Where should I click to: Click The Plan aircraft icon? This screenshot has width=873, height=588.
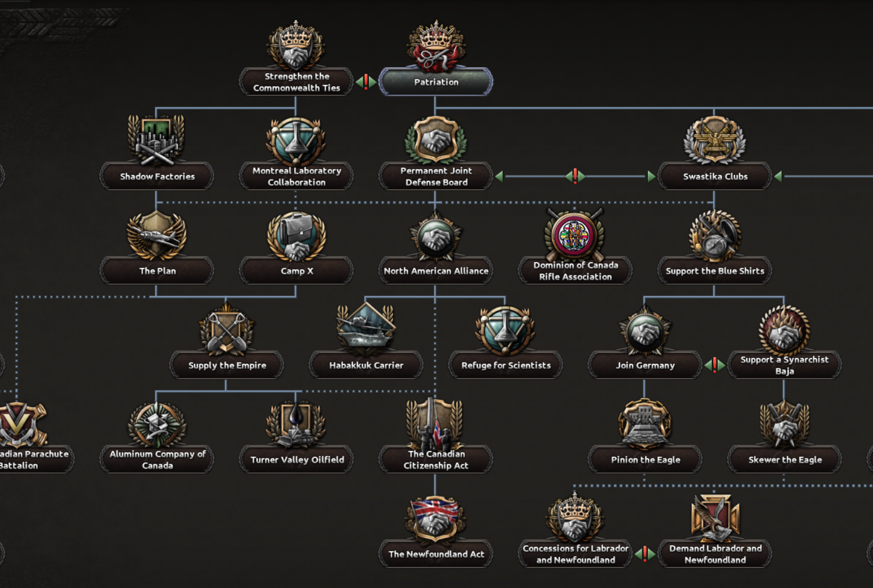(x=156, y=235)
